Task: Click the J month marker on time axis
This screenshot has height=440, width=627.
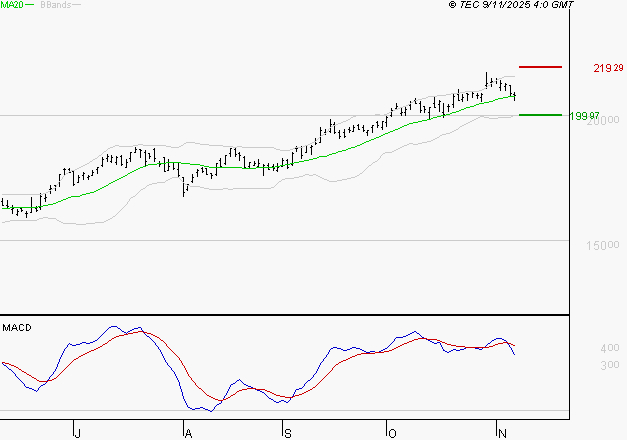Action: 78,433
